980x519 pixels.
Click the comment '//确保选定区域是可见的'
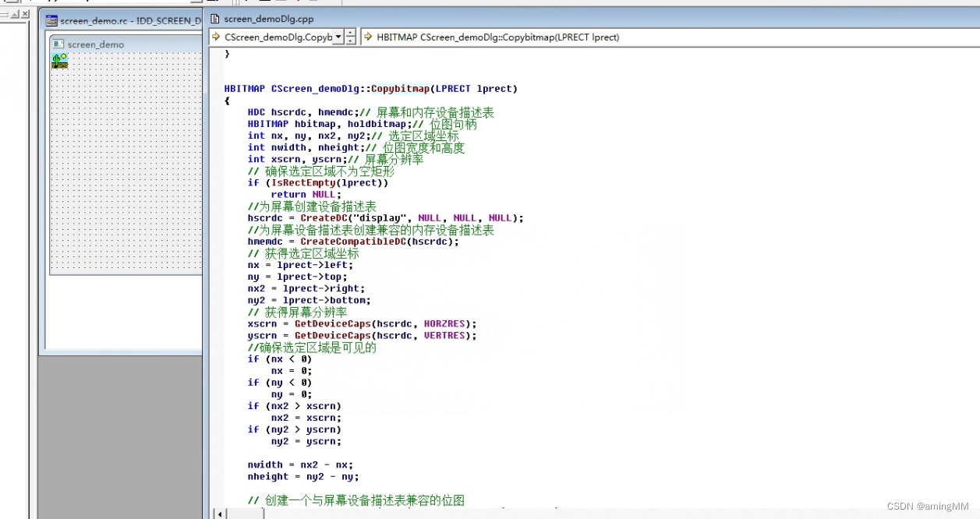tap(312, 348)
